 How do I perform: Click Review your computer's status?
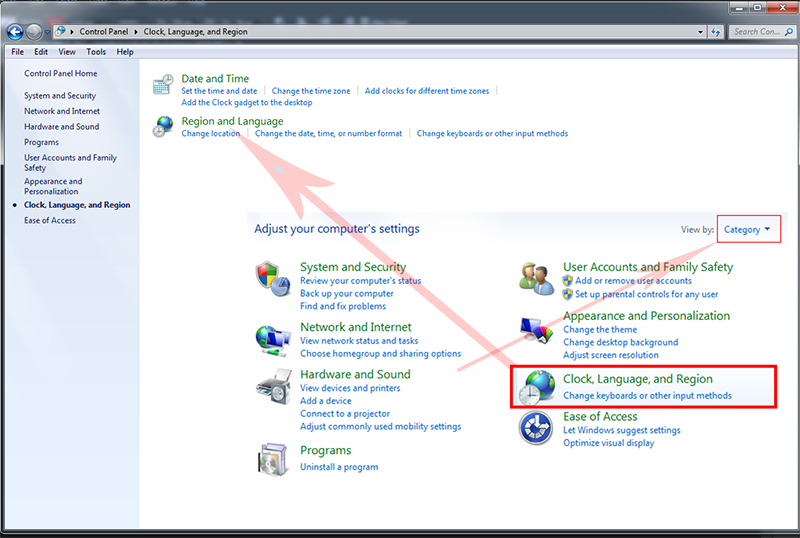click(361, 281)
